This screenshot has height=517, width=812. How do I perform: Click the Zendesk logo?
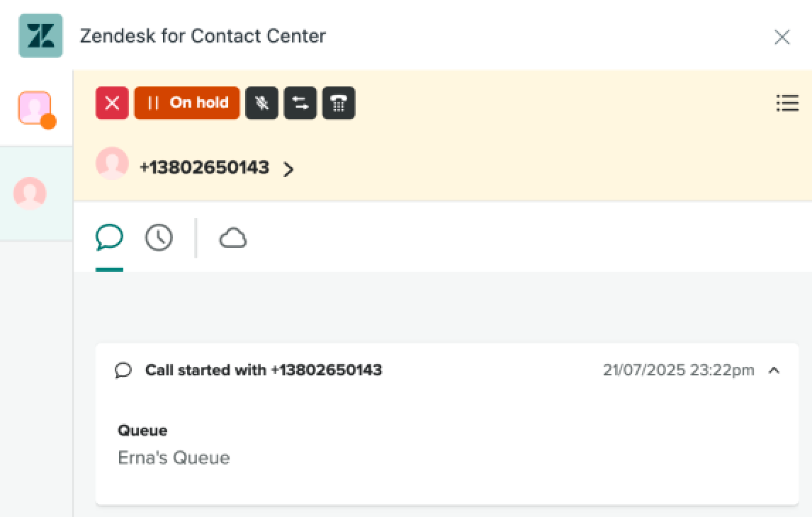click(x=40, y=36)
